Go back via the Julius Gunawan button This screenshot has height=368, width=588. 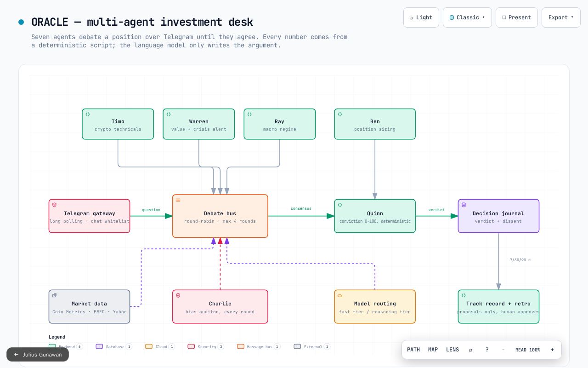[x=38, y=355]
